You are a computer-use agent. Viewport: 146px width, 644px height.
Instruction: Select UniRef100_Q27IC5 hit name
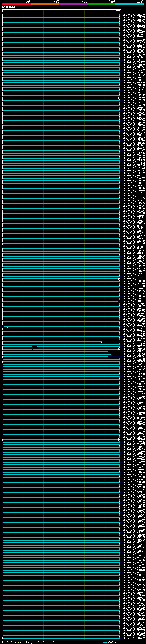click(134, 630)
